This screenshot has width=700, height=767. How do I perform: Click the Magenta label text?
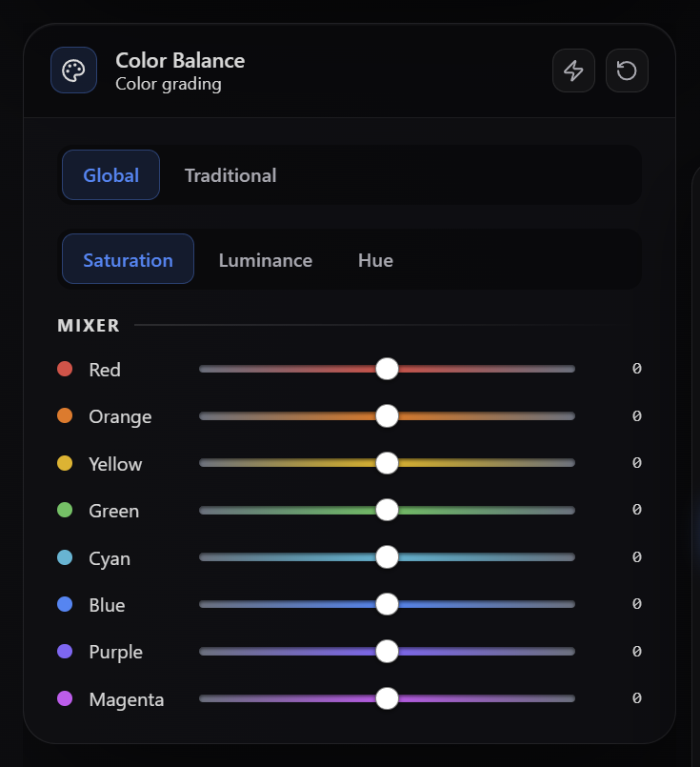pyautogui.click(x=126, y=700)
